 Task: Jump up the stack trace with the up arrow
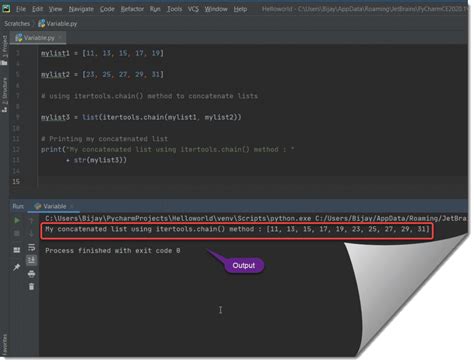(x=31, y=220)
